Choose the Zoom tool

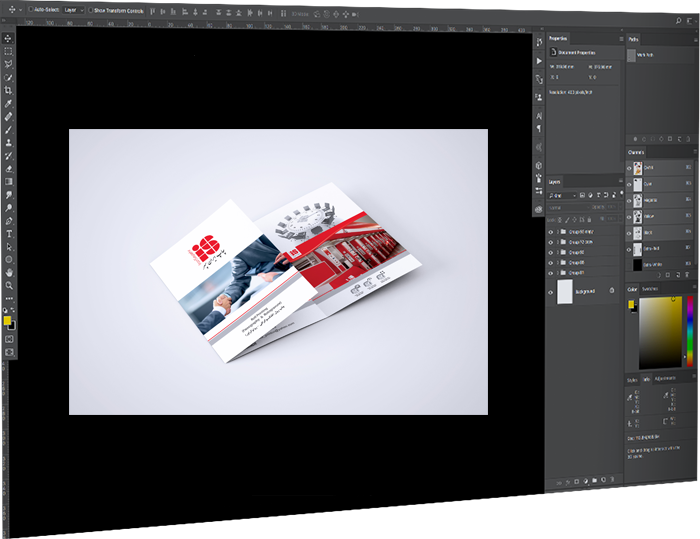tap(9, 285)
